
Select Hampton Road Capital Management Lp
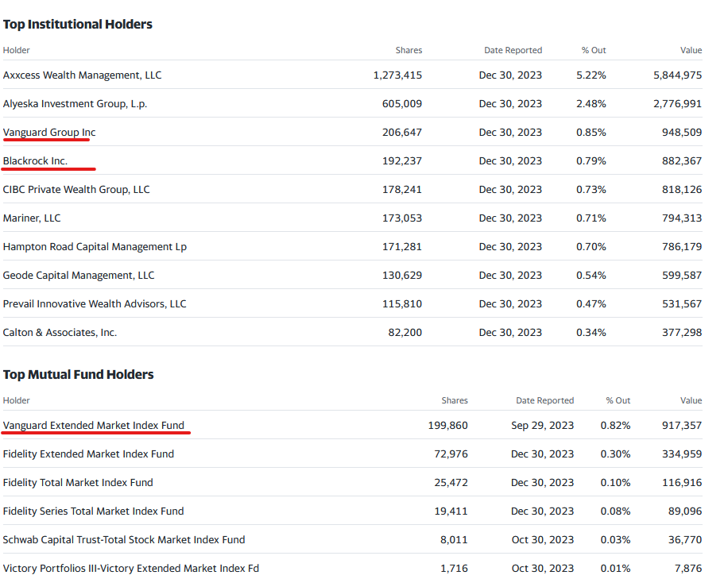95,246
